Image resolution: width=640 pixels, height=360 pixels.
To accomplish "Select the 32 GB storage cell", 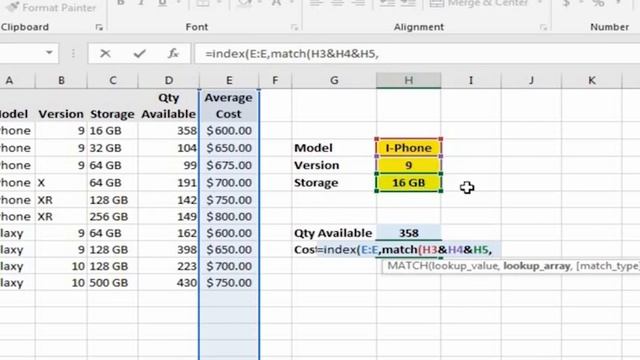I will click(x=113, y=148).
